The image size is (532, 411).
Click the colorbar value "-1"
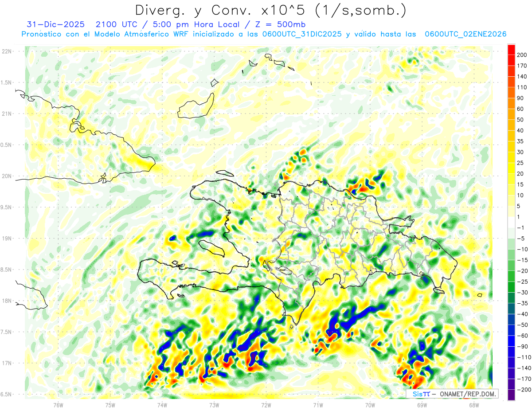click(x=520, y=227)
